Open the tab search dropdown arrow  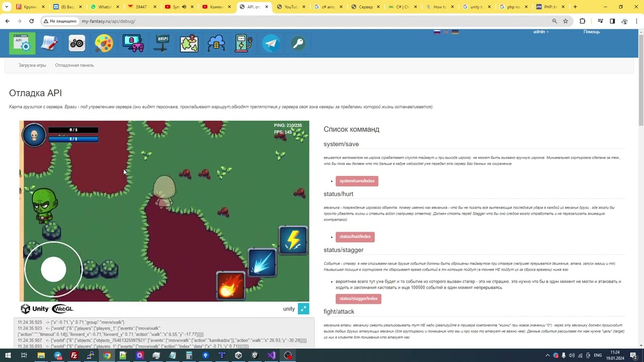point(7,7)
